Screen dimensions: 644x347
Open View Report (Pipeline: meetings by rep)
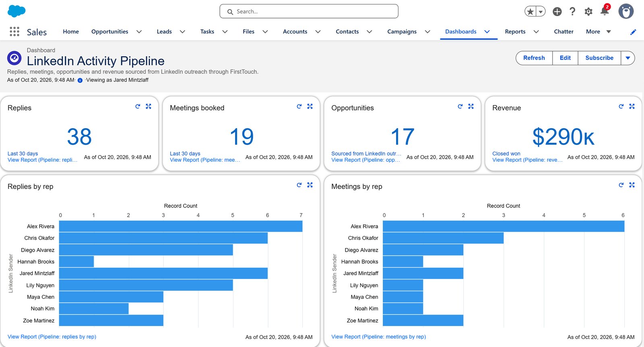(x=378, y=337)
